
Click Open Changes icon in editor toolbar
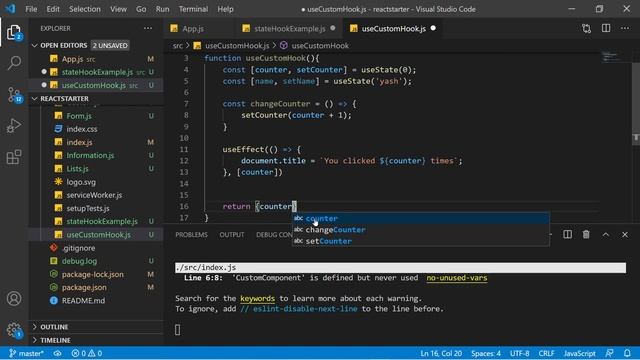(x=587, y=28)
